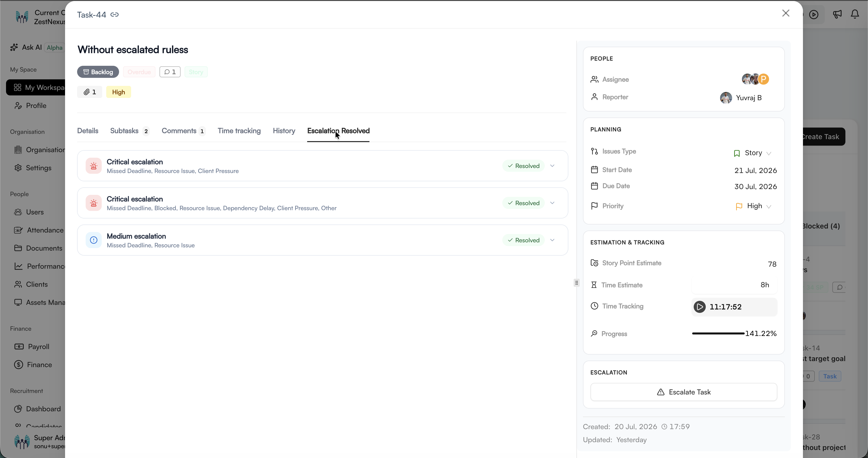The height and width of the screenshot is (458, 868).
Task: Open the Due Date calendar icon
Action: pos(594,186)
